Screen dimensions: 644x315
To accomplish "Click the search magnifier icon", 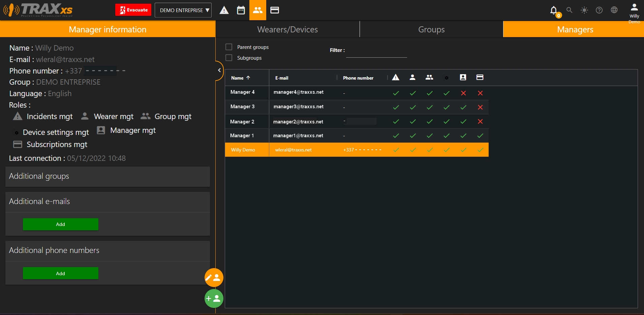I will (570, 10).
